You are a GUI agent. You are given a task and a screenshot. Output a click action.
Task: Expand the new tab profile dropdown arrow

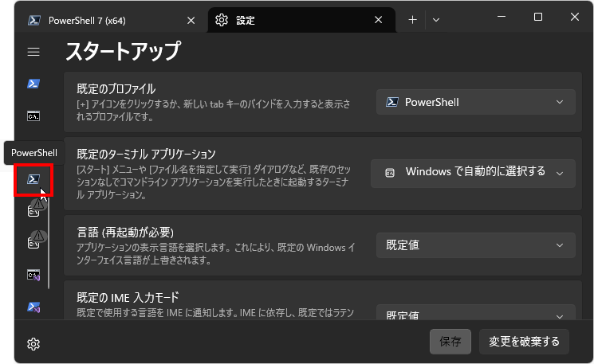436,20
